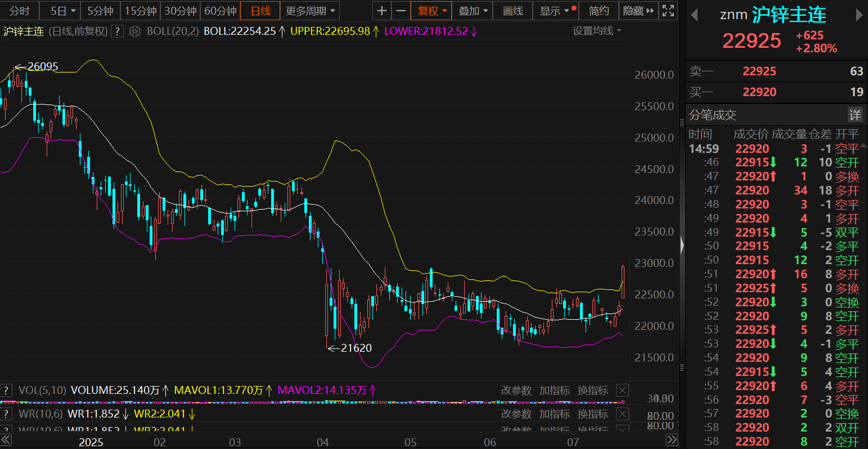Go to previous contract with left arrow
868x449 pixels.
click(x=694, y=16)
